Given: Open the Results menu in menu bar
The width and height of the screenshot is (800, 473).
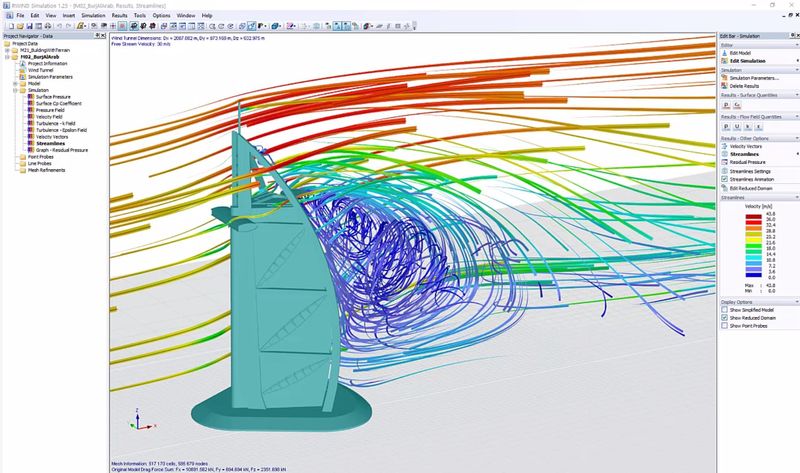Looking at the screenshot, I should 119,16.
